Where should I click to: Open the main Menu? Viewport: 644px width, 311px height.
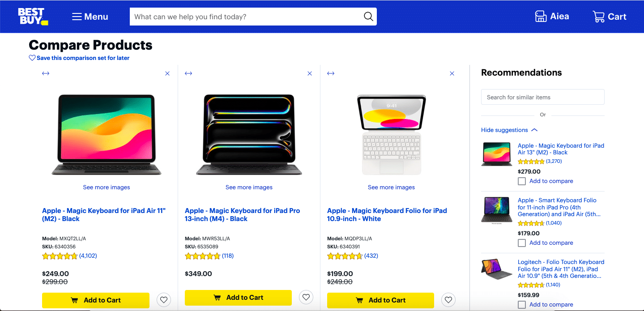pyautogui.click(x=90, y=17)
